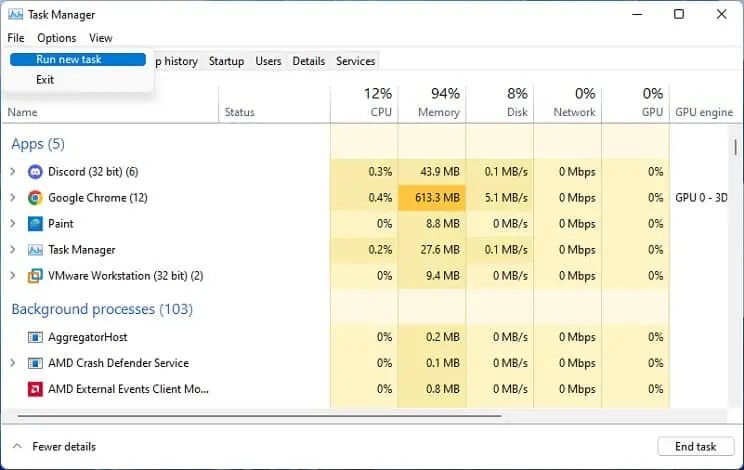
Task: Choose Run new task from File menu
Action: 78,59
